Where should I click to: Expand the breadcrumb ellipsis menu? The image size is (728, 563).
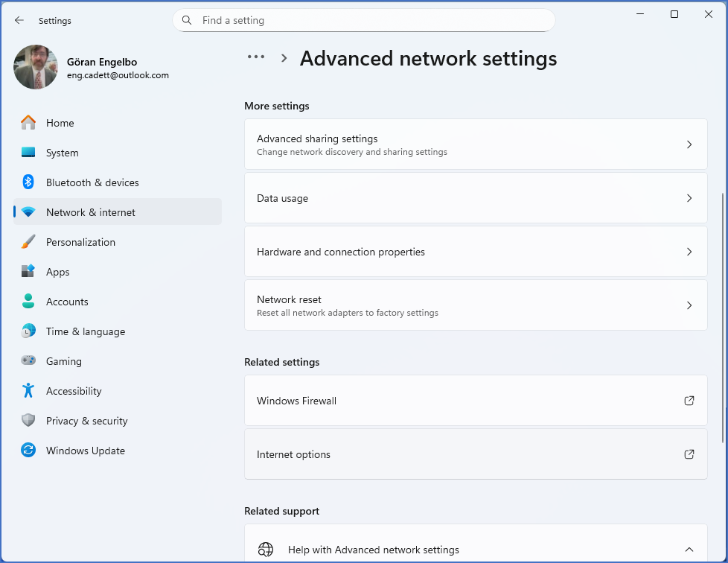pyautogui.click(x=255, y=57)
